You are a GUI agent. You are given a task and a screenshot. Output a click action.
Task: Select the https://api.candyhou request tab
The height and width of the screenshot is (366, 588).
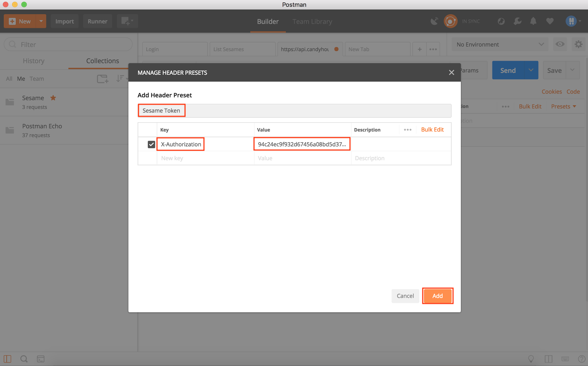click(310, 49)
